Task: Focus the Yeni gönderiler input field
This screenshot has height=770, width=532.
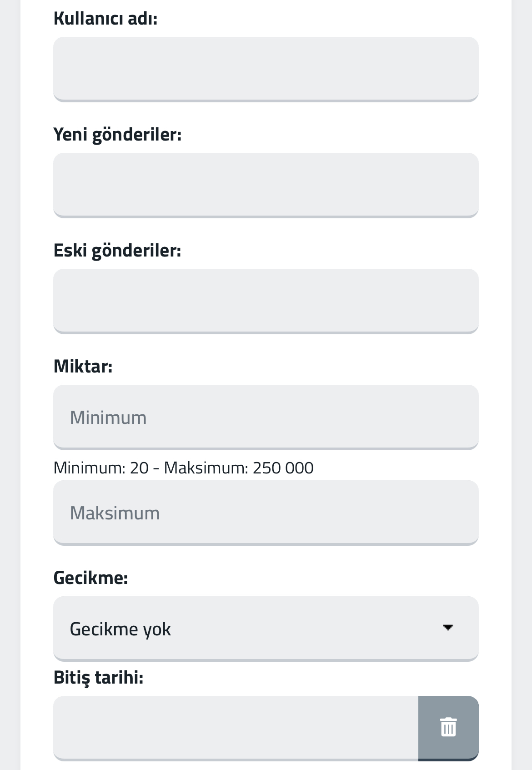Action: (x=266, y=185)
